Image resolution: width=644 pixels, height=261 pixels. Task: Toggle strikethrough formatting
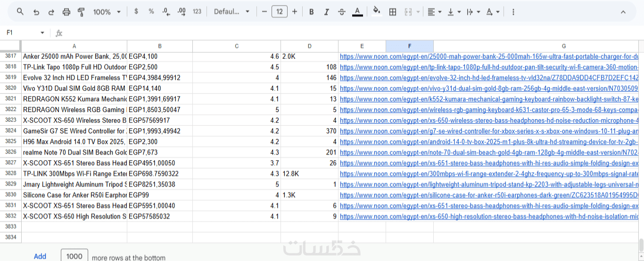click(x=342, y=12)
